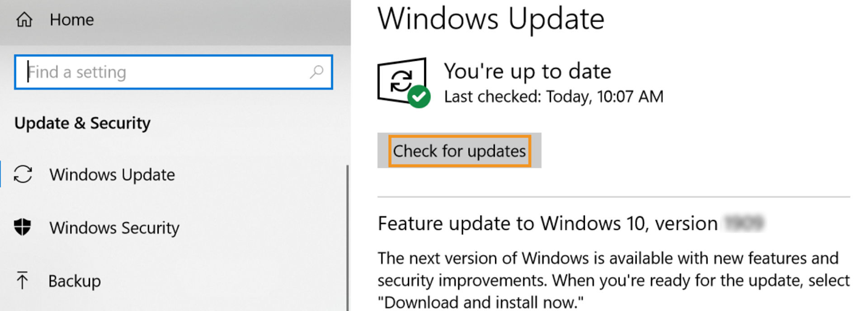The height and width of the screenshot is (311, 868).
Task: Click the Windows Security shield icon
Action: (x=23, y=227)
